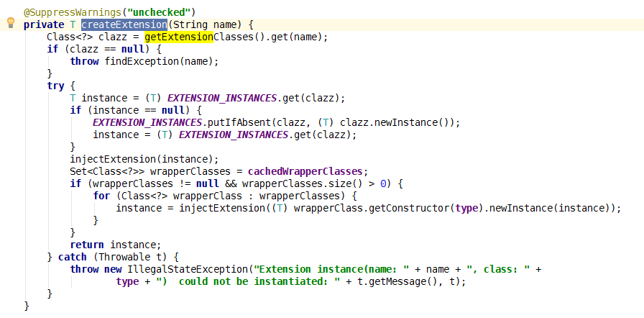644x318 pixels.
Task: Click IllegalStateException class name
Action: (188, 269)
